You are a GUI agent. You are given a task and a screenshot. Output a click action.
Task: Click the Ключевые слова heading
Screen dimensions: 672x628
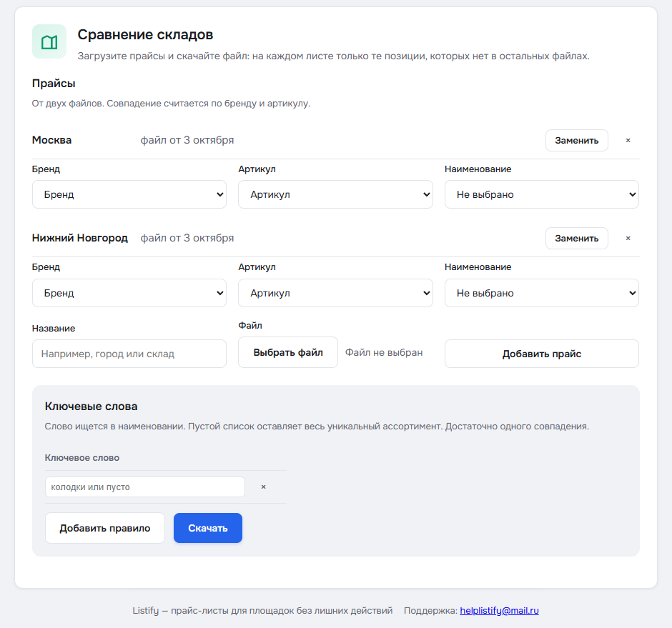92,406
